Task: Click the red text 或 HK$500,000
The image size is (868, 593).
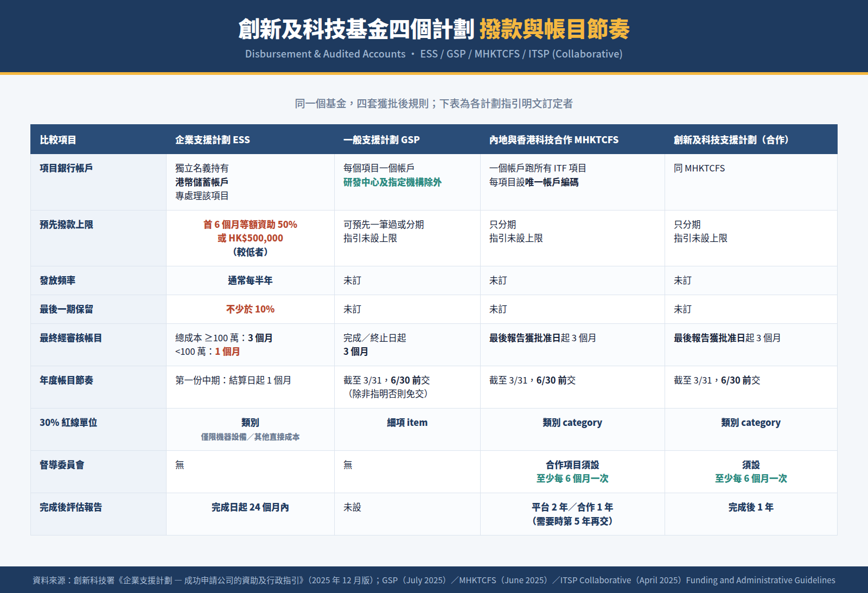Action: tap(250, 238)
